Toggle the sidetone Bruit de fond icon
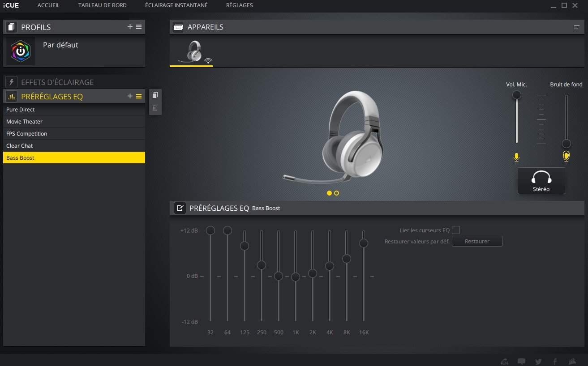 (566, 156)
